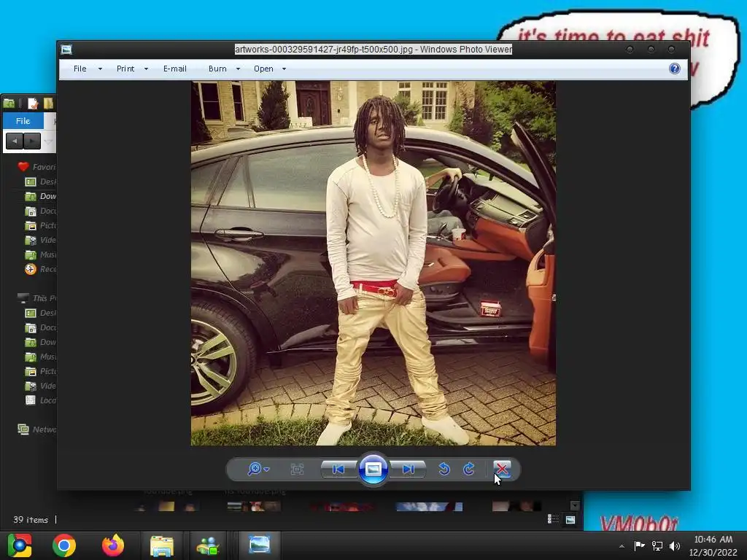The height and width of the screenshot is (560, 747).
Task: Rotate the image clockwise
Action: point(469,469)
